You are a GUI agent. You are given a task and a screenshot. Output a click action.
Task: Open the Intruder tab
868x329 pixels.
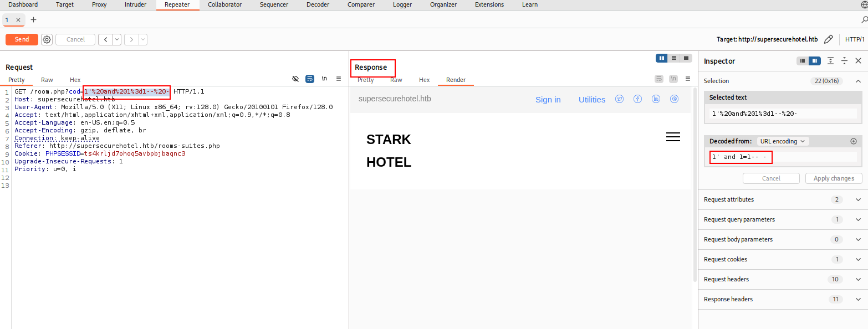click(136, 4)
